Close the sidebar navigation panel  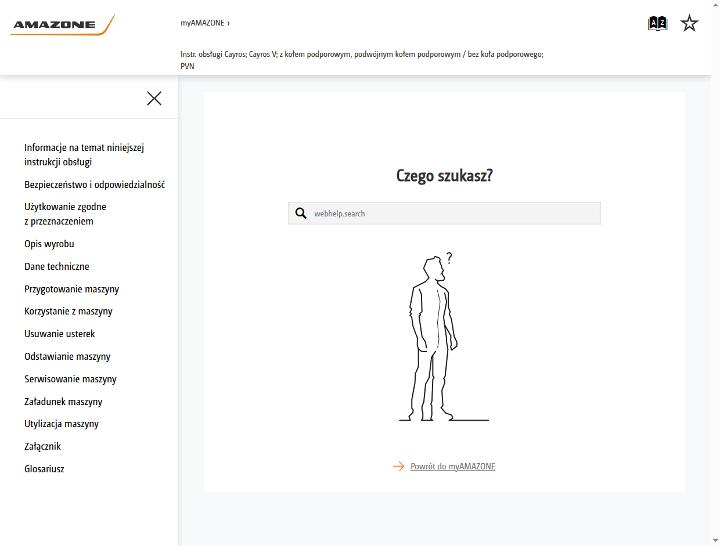coord(154,98)
